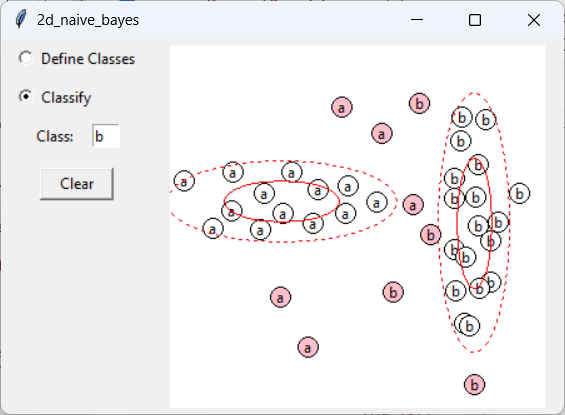Image resolution: width=565 pixels, height=415 pixels.
Task: Select the Classify radio button
Action: click(x=26, y=97)
